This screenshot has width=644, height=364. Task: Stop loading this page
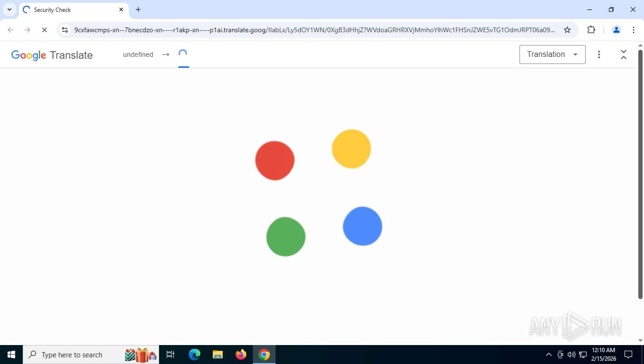point(45,30)
